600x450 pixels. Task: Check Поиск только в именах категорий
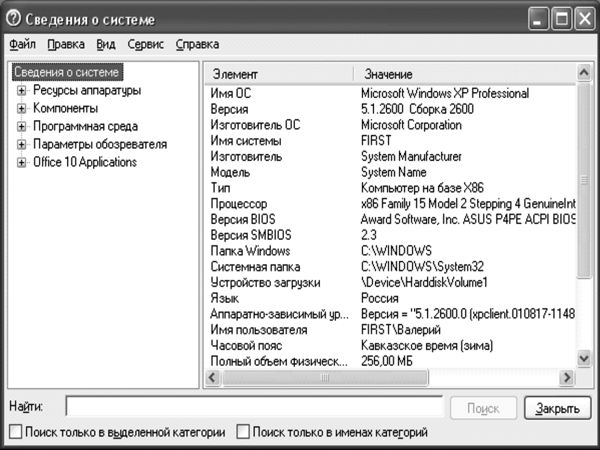(243, 432)
